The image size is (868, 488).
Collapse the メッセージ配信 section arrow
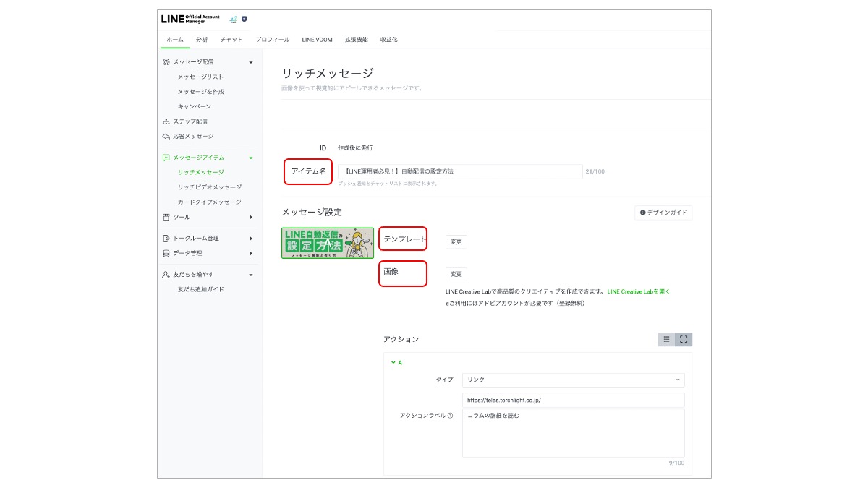[x=251, y=62]
